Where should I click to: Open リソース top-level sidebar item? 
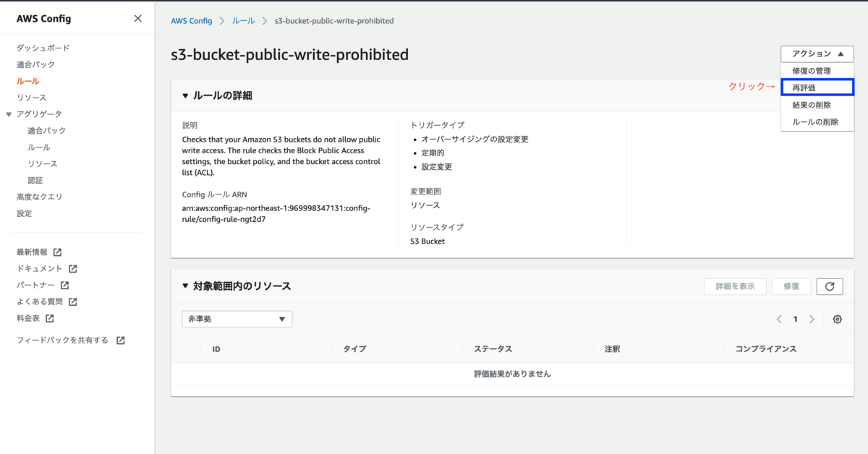(32, 98)
